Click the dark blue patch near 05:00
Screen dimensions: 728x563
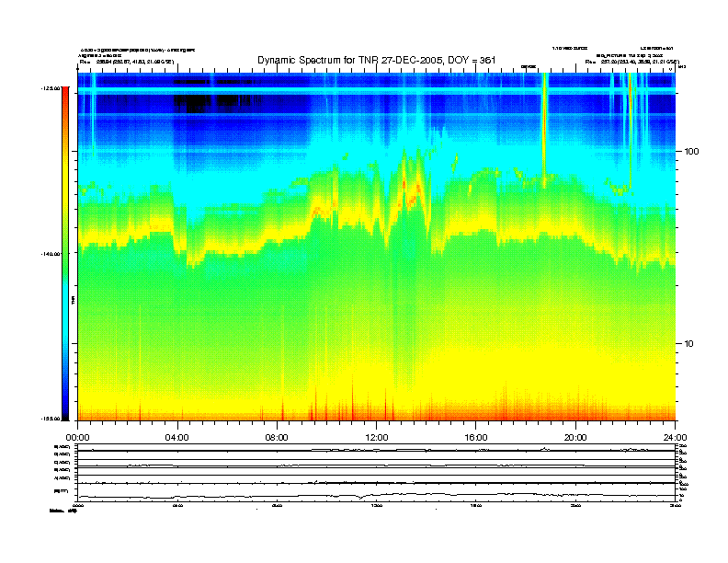(x=211, y=100)
